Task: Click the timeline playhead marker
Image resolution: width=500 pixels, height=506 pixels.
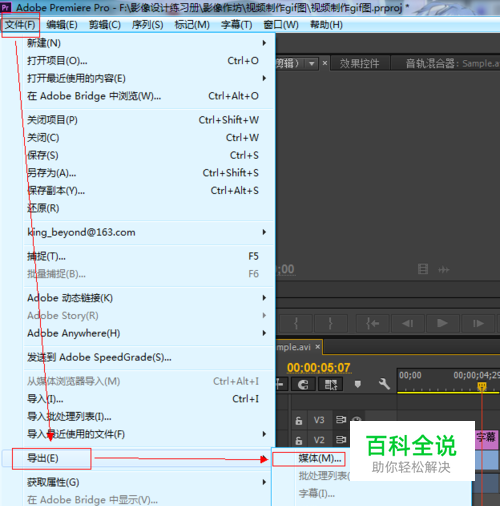Action: 482,387
